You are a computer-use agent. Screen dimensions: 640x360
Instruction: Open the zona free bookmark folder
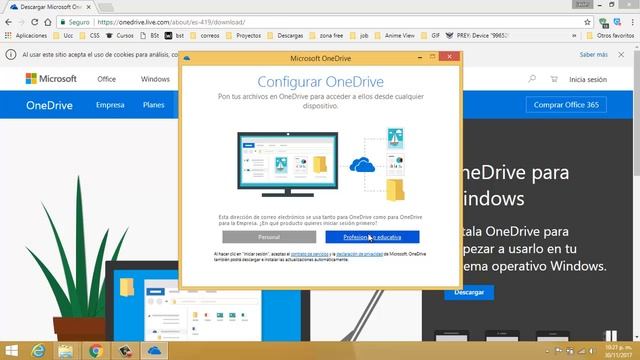[x=326, y=36]
